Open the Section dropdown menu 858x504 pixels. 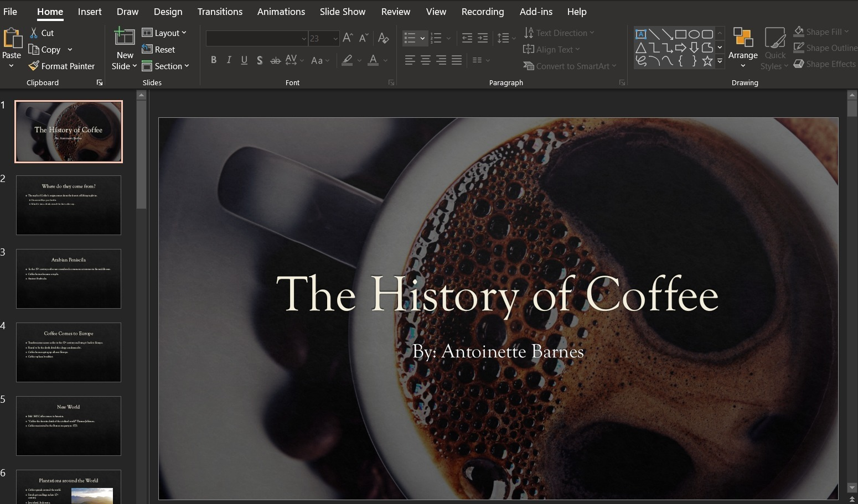166,66
